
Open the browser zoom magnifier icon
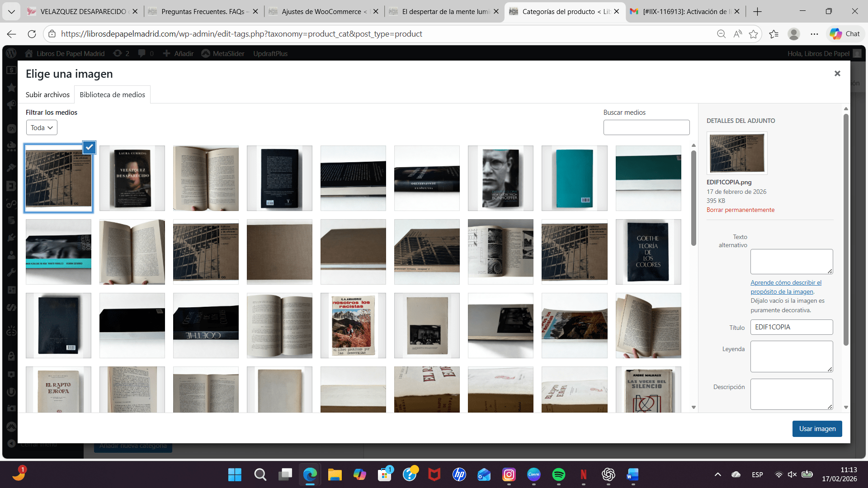[x=721, y=34]
